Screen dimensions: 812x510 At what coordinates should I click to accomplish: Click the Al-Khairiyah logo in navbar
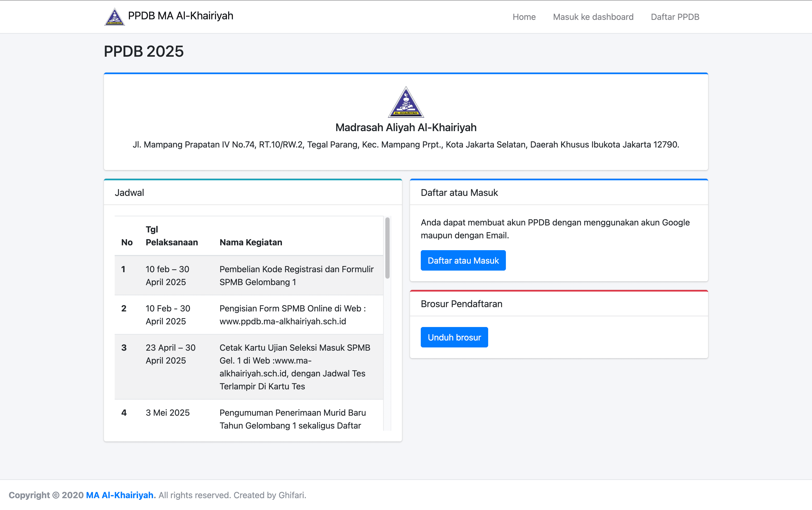pyautogui.click(x=115, y=17)
